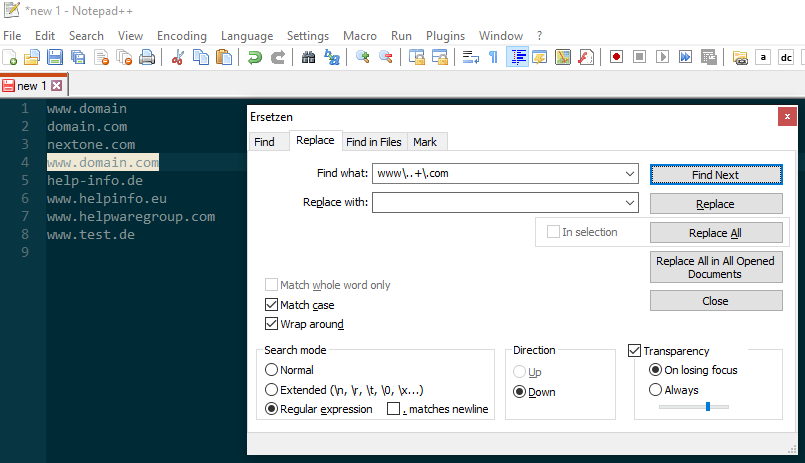Click the Redo arrow icon

[278, 57]
